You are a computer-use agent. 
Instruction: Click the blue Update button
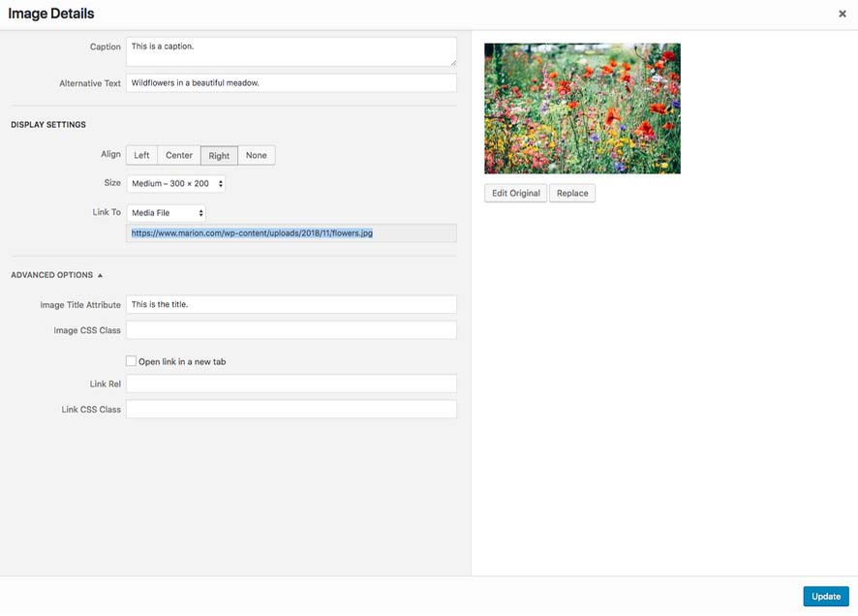pos(825,597)
